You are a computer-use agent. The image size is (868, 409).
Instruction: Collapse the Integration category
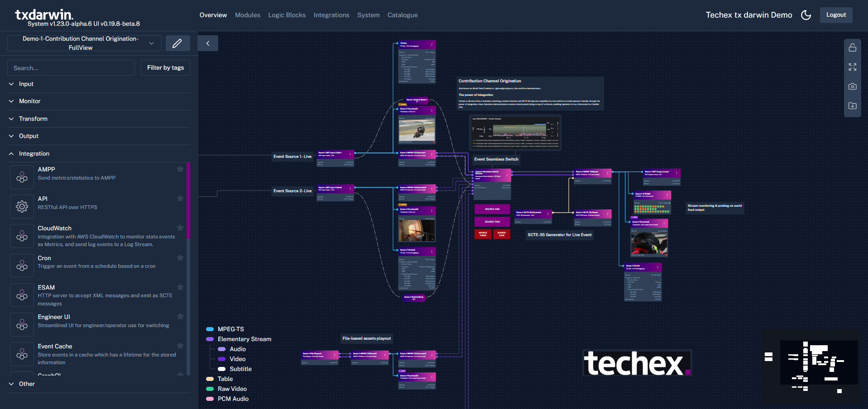click(99, 154)
